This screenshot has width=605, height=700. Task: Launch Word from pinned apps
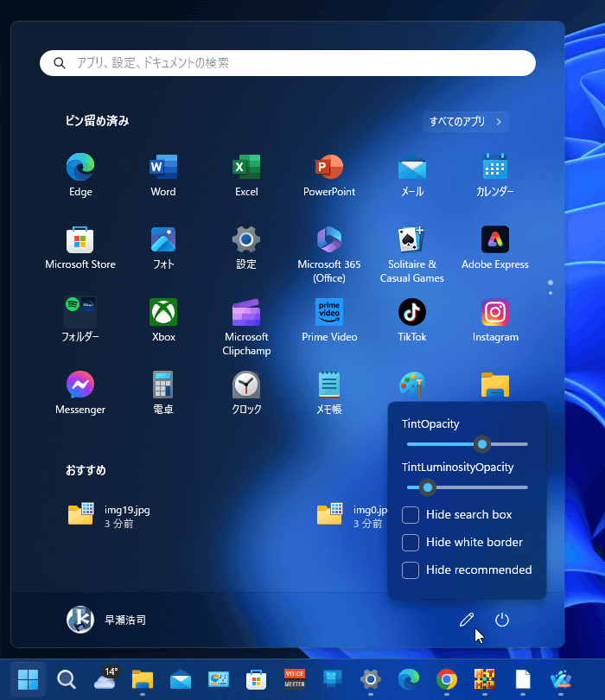pyautogui.click(x=163, y=175)
